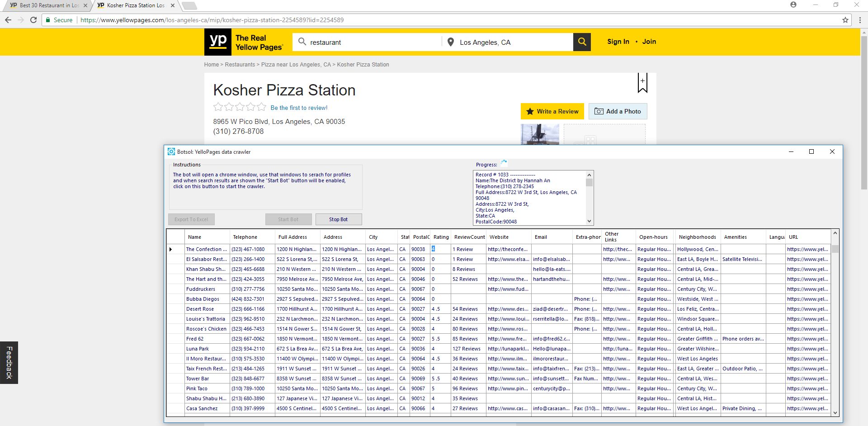Open the Restaurants breadcrumb link

240,65
